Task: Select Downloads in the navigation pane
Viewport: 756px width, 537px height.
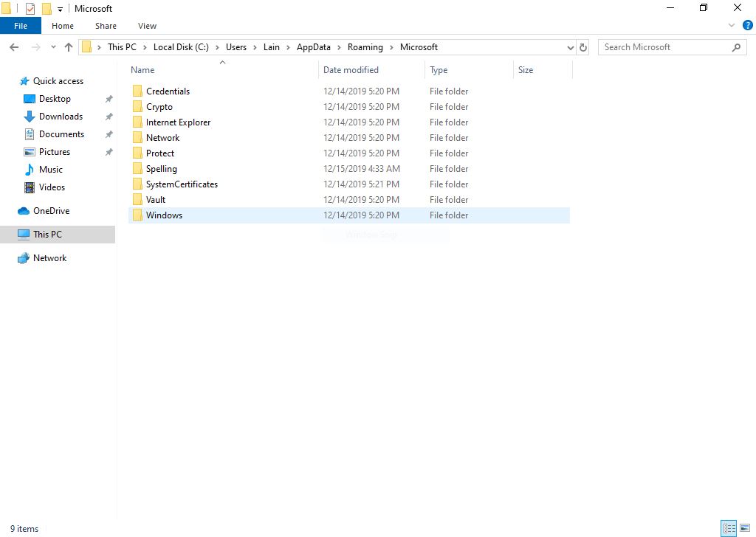Action: point(61,117)
